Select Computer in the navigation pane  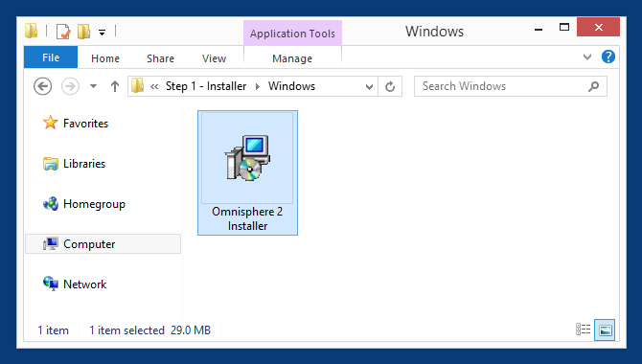click(103, 244)
